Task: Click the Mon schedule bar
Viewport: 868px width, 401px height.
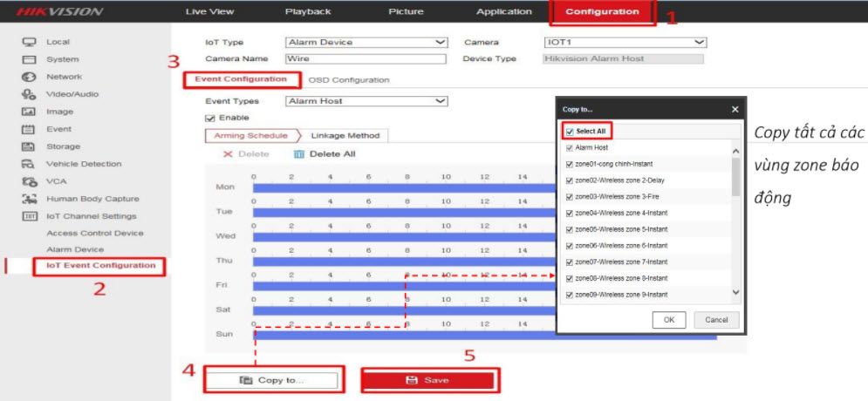Action: pos(404,188)
